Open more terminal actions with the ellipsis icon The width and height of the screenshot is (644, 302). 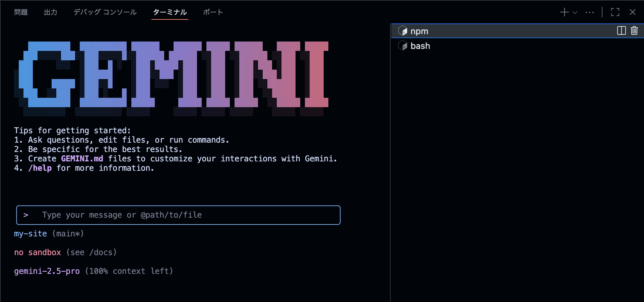click(590, 12)
